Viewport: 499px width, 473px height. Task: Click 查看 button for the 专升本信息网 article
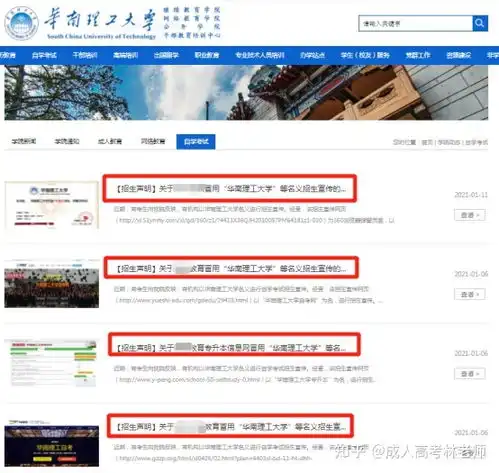[x=470, y=374]
